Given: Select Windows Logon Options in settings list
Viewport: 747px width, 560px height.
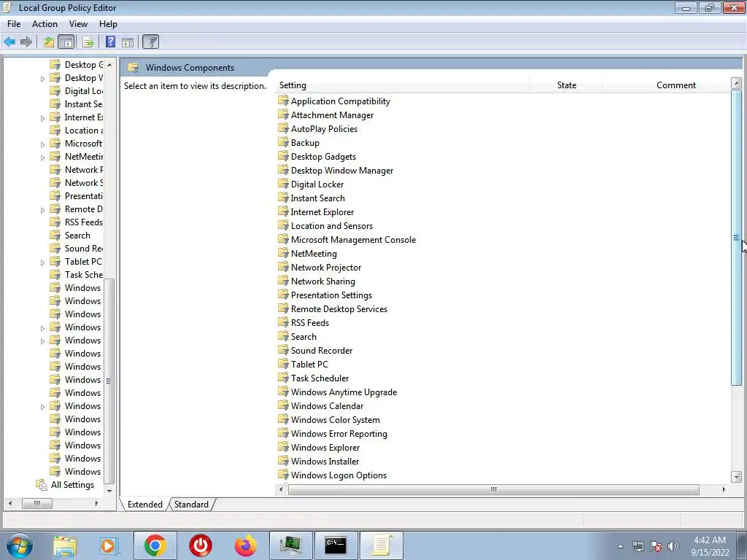Looking at the screenshot, I should 338,475.
